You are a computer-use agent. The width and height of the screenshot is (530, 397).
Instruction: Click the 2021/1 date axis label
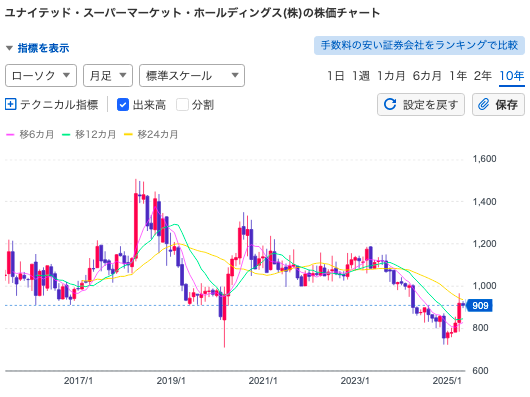[263, 381]
